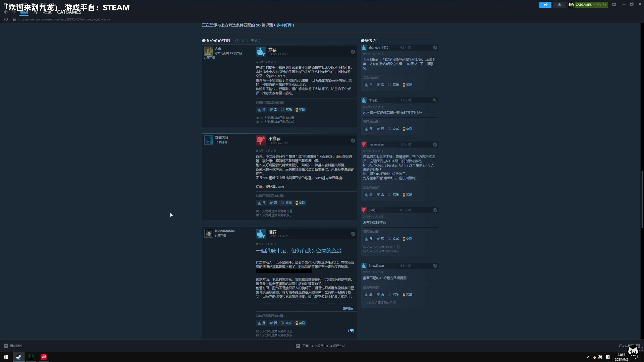This screenshot has height=362, width=644.
Task: Click the thumbs-up icon on Azls's review
Action: tap(261, 51)
